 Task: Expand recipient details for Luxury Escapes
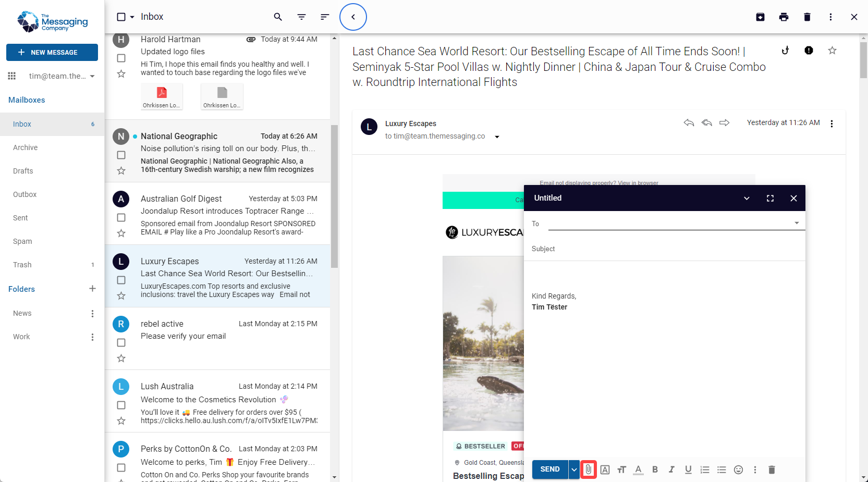[x=497, y=137]
